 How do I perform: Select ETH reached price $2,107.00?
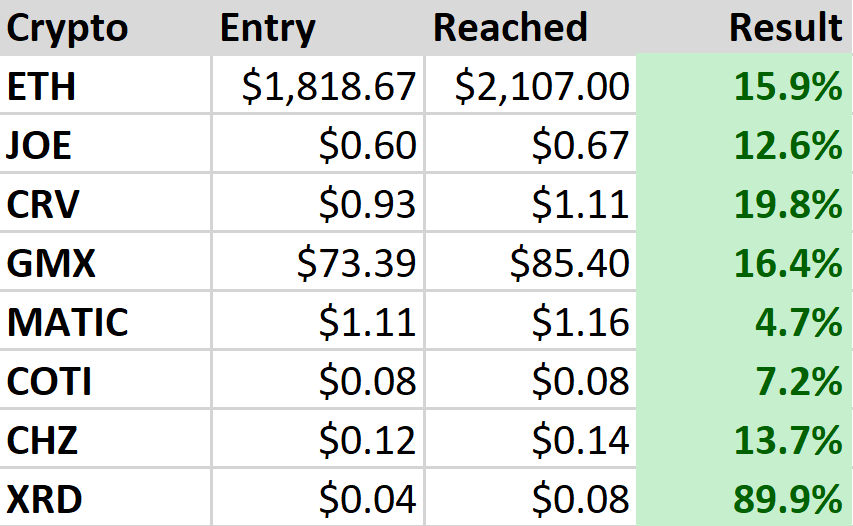pyautogui.click(x=542, y=87)
